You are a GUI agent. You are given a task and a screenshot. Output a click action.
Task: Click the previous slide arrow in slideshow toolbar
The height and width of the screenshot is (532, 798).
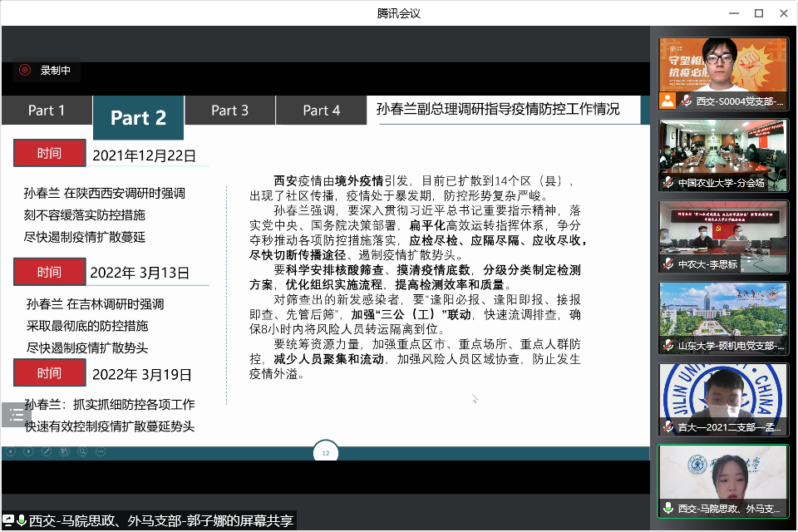[x=10, y=452]
